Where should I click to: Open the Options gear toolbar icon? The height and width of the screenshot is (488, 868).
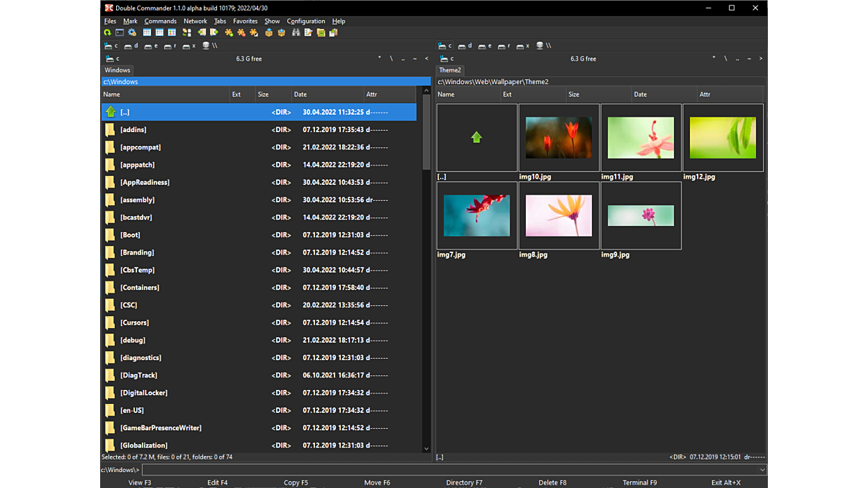coord(132,33)
